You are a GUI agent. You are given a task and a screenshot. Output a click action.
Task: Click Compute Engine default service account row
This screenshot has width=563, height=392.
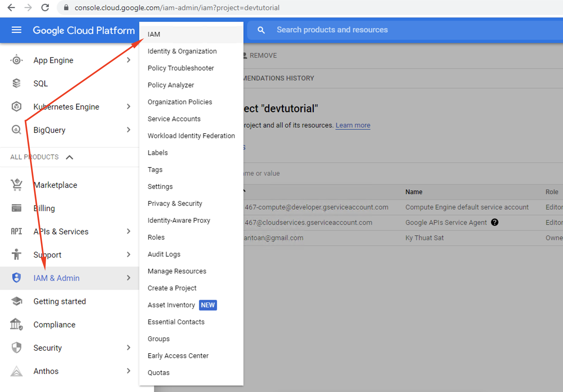(x=403, y=207)
